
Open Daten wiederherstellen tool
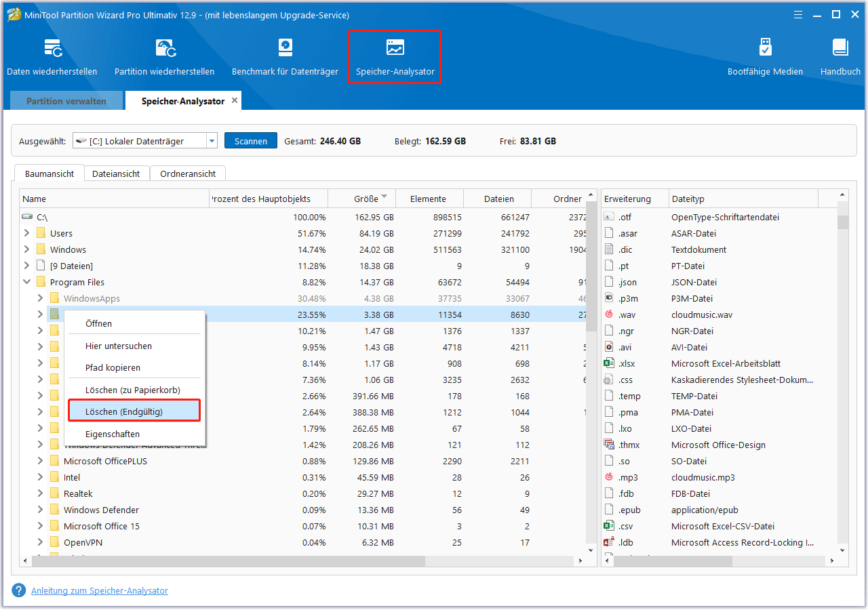(x=52, y=58)
